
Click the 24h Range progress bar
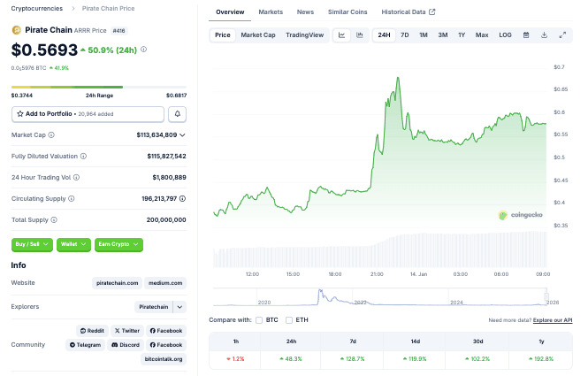99,87
